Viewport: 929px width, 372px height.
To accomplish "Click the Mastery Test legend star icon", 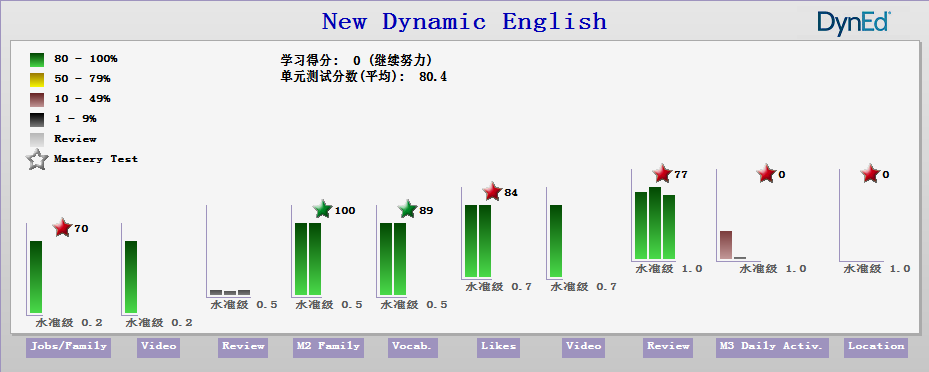I will (37, 159).
